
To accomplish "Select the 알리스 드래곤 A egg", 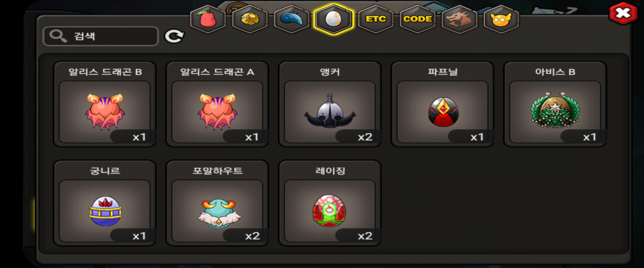I will (x=217, y=104).
